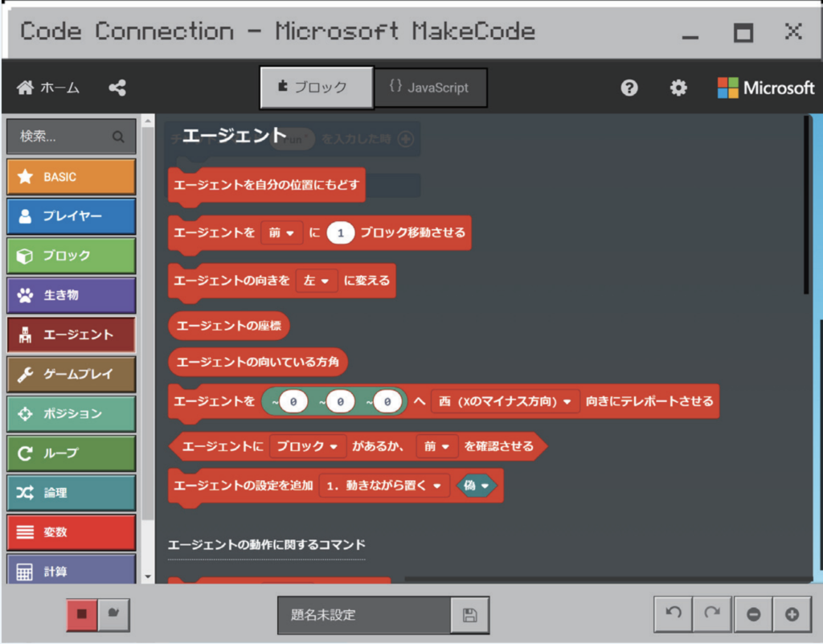This screenshot has width=823, height=644.
Task: Switch editor to ブロック mode
Action: pos(316,88)
